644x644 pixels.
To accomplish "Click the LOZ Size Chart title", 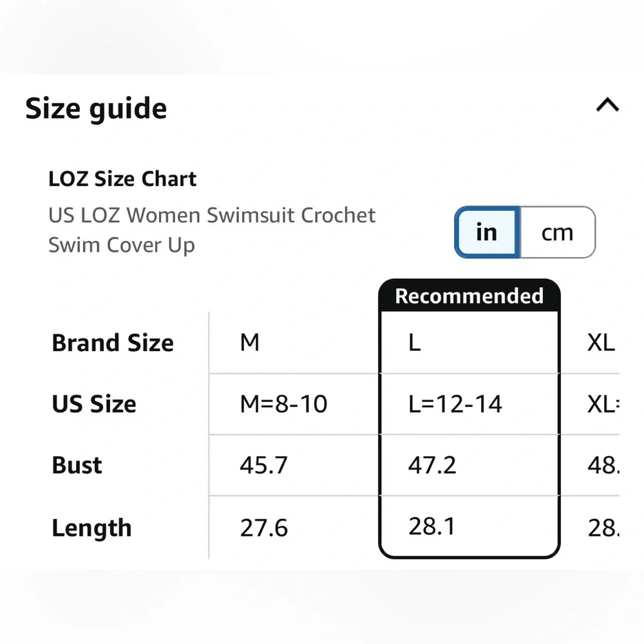I will 122,179.
